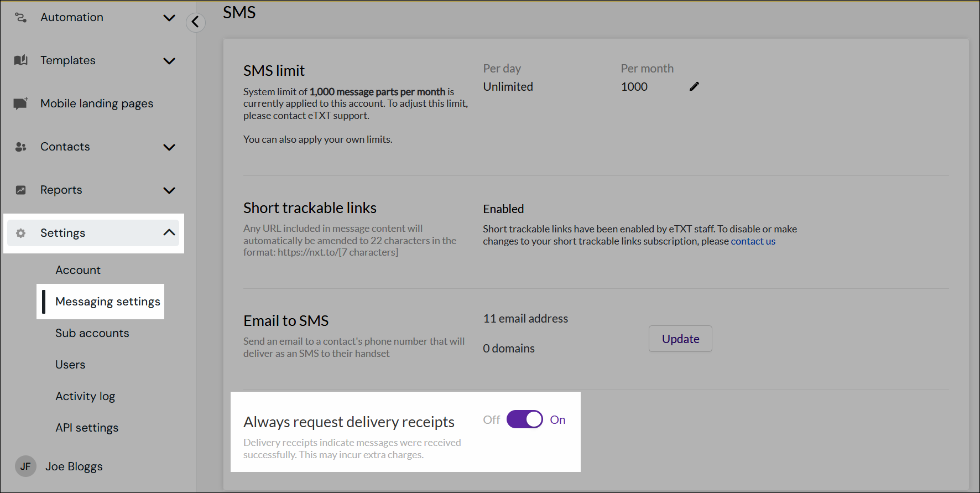Click the Always request delivery receipts heading
The height and width of the screenshot is (493, 980).
pyautogui.click(x=349, y=422)
